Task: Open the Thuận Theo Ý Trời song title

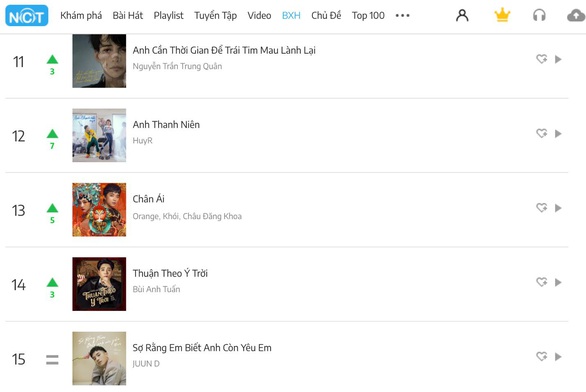Action: coord(170,274)
